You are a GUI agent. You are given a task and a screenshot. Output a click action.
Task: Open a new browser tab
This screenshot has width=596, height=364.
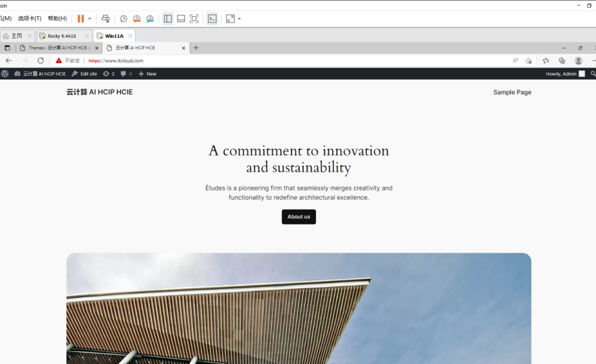196,48
